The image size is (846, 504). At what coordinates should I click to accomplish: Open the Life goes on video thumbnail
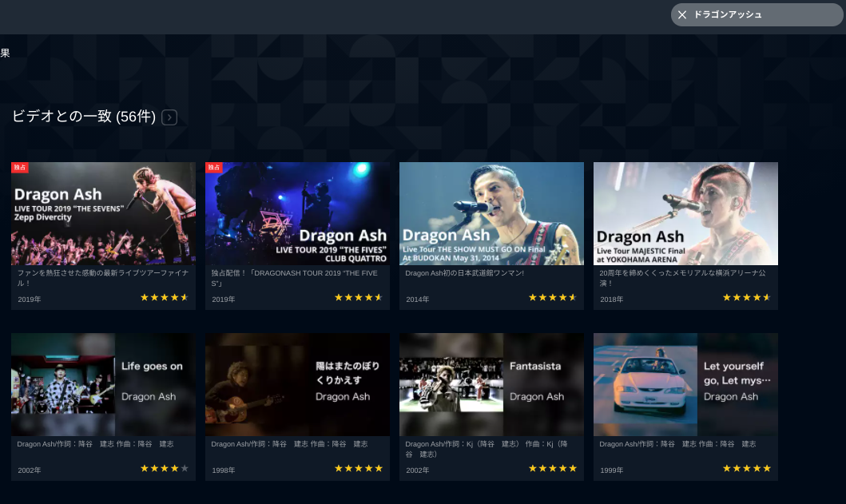click(103, 384)
